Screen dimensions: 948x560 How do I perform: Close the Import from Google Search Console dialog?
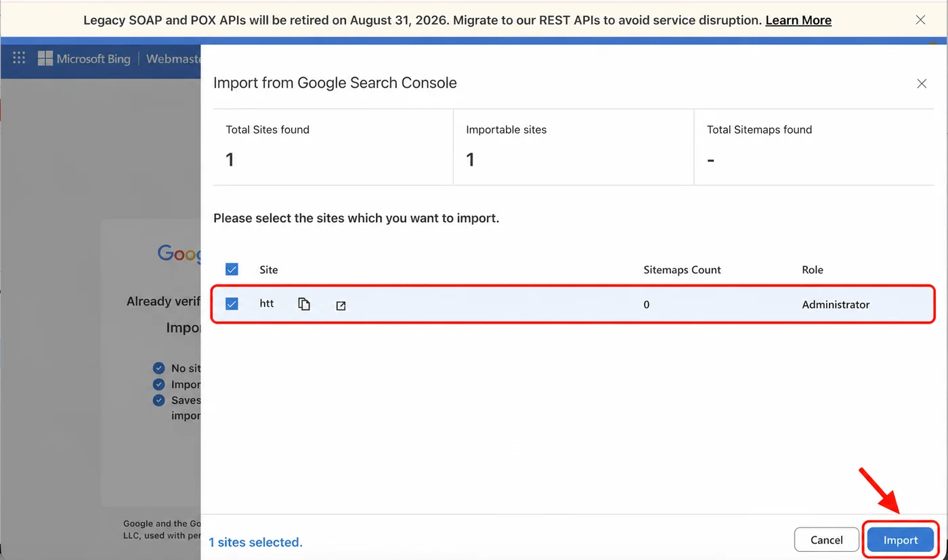pyautogui.click(x=922, y=83)
